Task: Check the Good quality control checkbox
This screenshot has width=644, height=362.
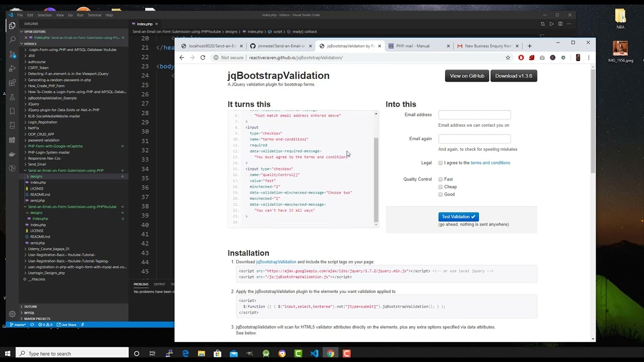Action: 440,195
